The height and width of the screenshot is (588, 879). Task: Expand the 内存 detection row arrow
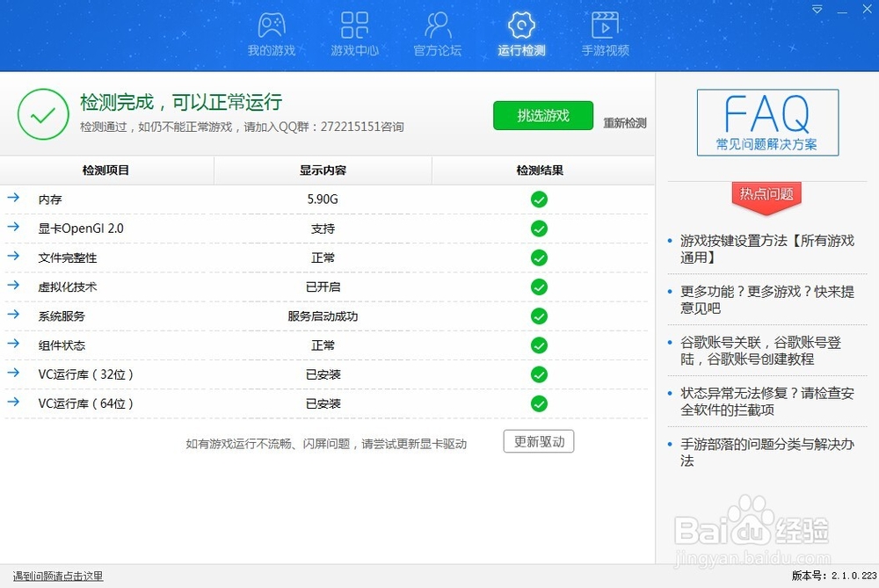[x=12, y=200]
